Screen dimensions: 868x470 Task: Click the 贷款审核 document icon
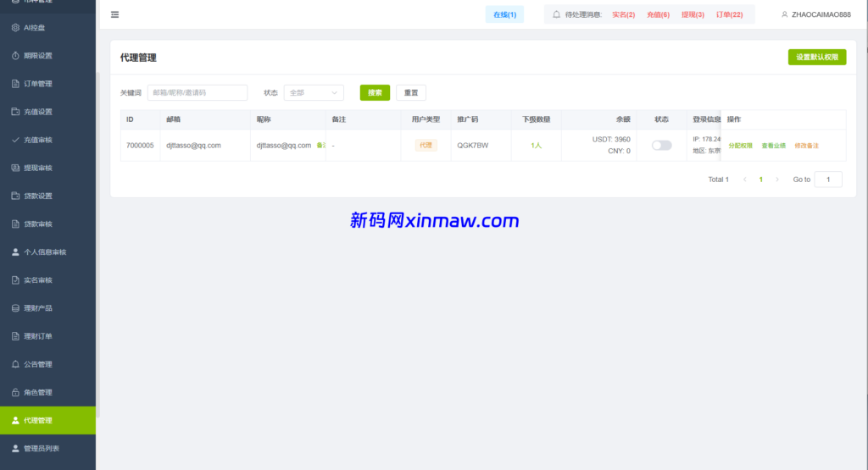15,224
